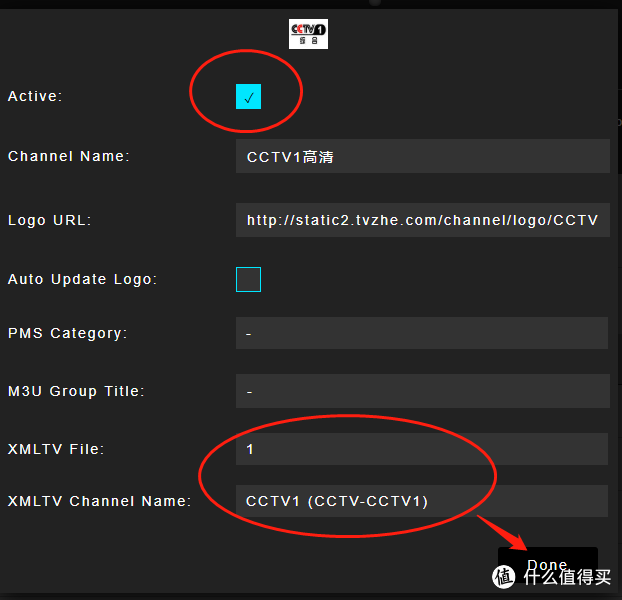Edit the Channel Name field CCTV1高清

tap(422, 156)
